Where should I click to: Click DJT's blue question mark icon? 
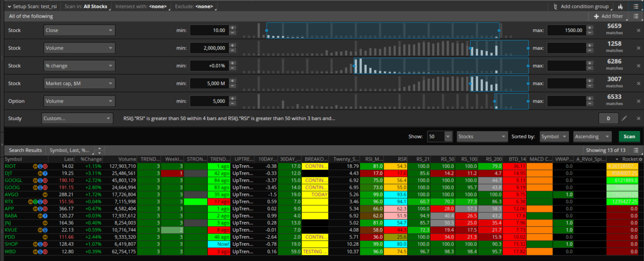coord(45,173)
